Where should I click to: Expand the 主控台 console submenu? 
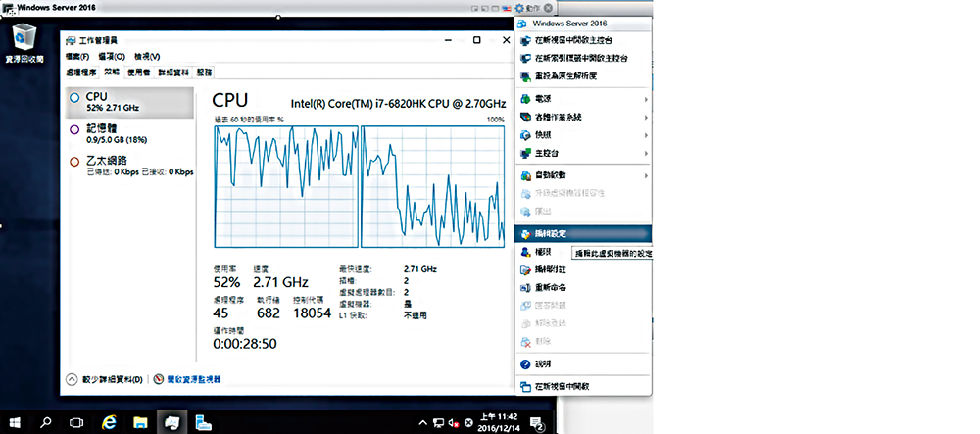646,154
